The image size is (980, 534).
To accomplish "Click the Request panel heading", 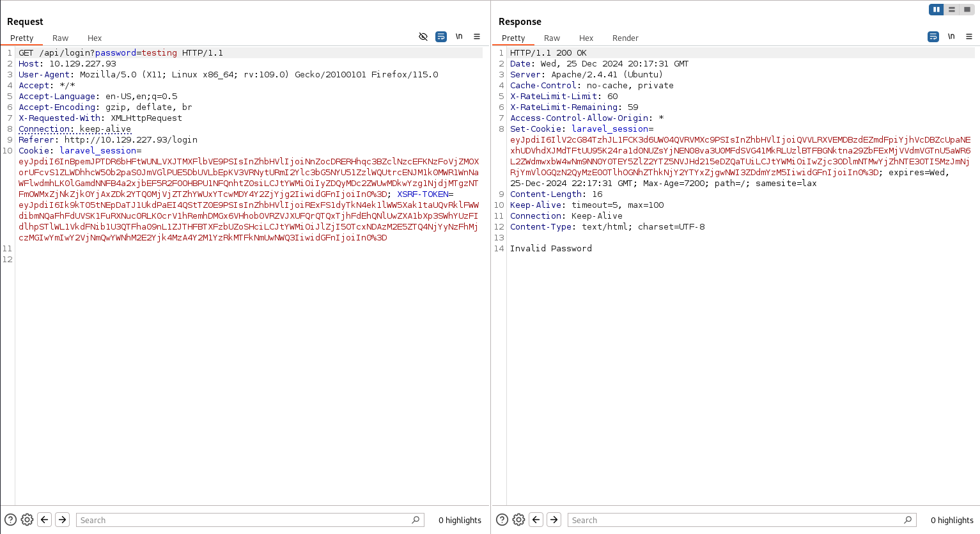I will coord(25,22).
